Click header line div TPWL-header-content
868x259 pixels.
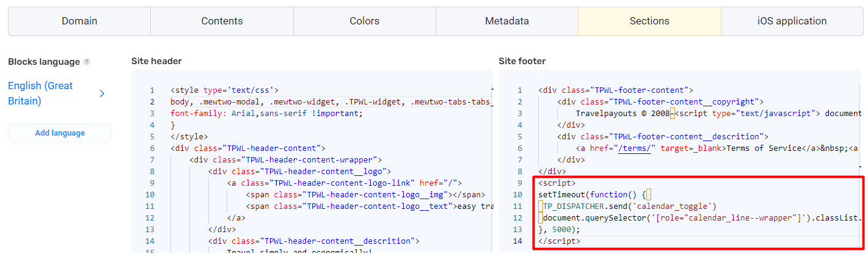point(248,148)
